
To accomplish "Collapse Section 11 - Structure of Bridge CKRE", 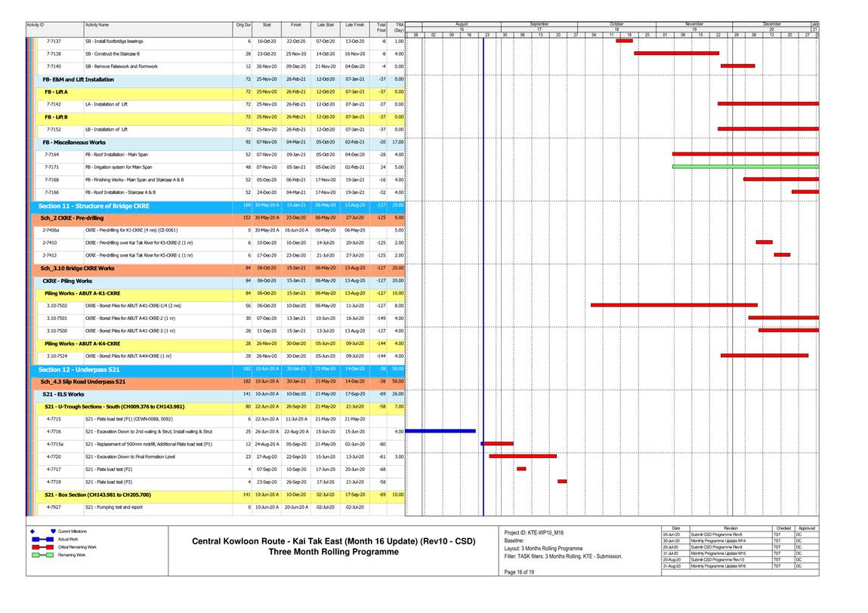I will [x=94, y=205].
